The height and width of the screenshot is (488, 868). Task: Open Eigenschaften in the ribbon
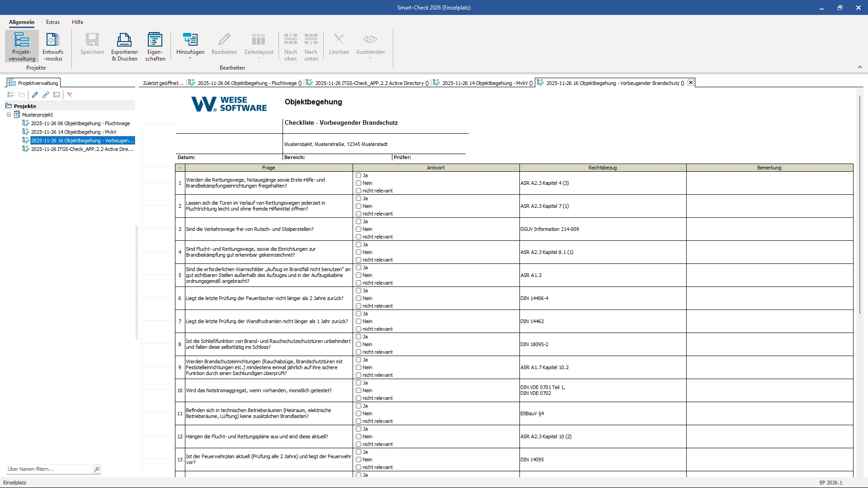pos(155,46)
